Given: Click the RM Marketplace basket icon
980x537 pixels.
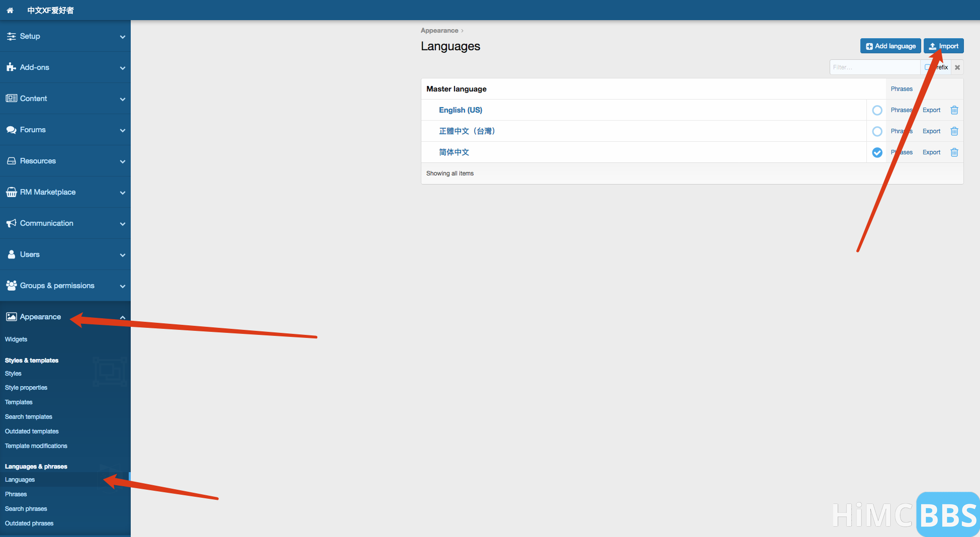Looking at the screenshot, I should [x=11, y=192].
